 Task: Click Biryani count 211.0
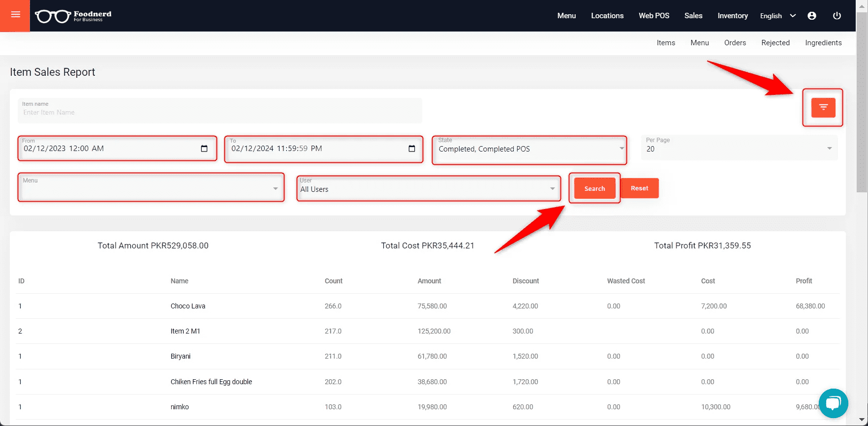pos(333,356)
